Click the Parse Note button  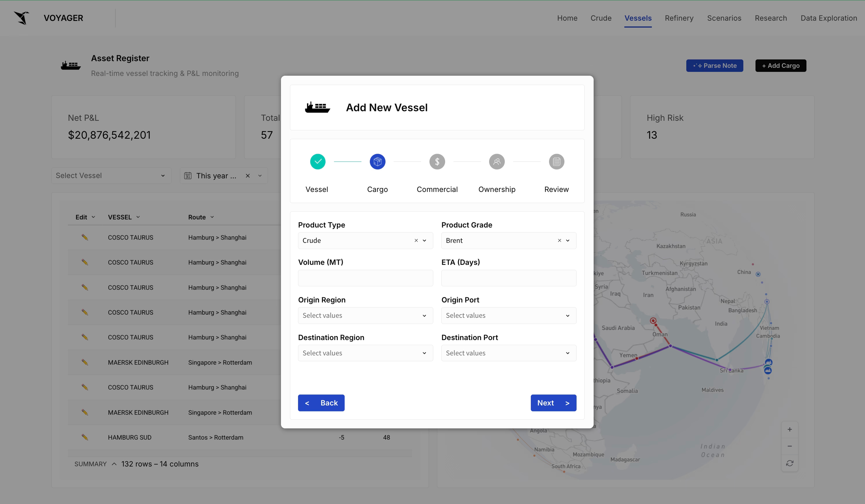coord(714,66)
